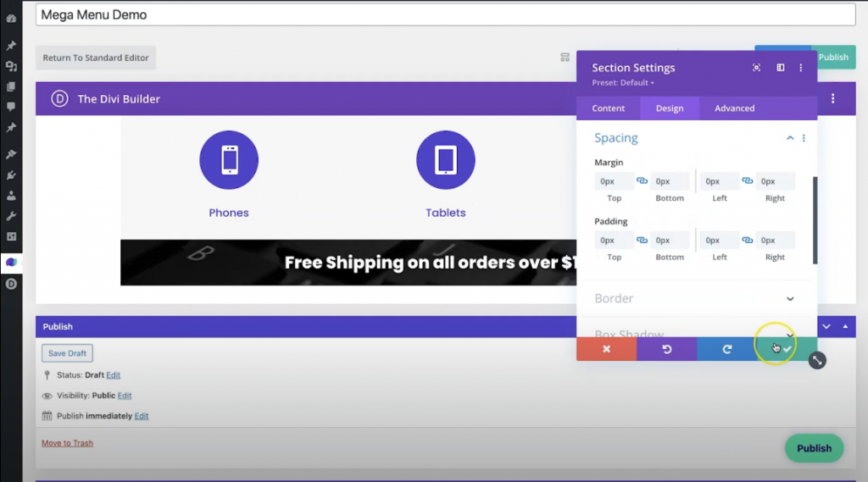
Task: Open Divi D icon in WordPress sidebar
Action: click(x=11, y=285)
